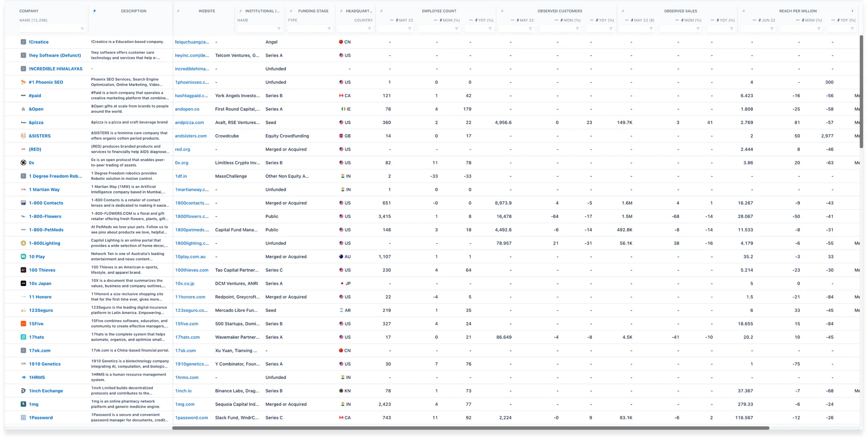Open options menu for Observed Customers MoM (%)
The height and width of the screenshot is (439, 868).
(x=556, y=20)
